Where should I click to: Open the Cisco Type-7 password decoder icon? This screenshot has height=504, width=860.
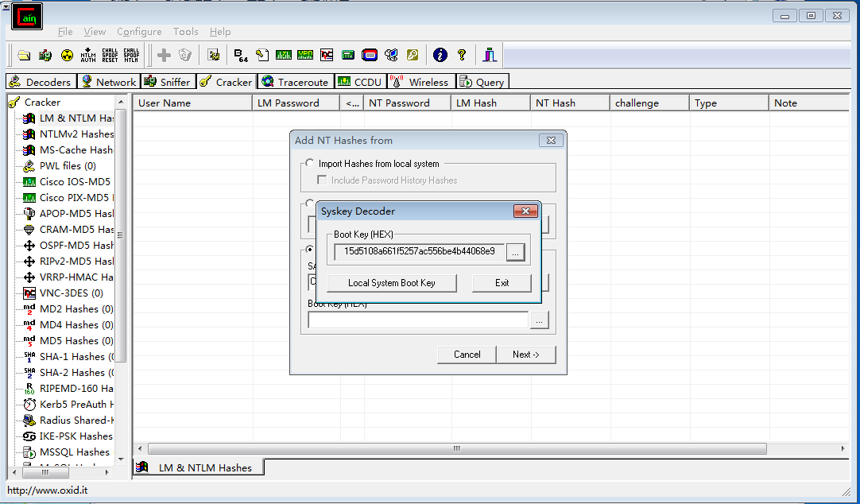284,55
